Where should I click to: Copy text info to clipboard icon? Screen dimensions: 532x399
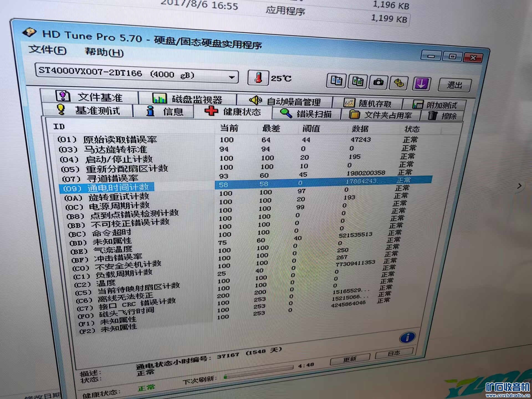pos(336,81)
